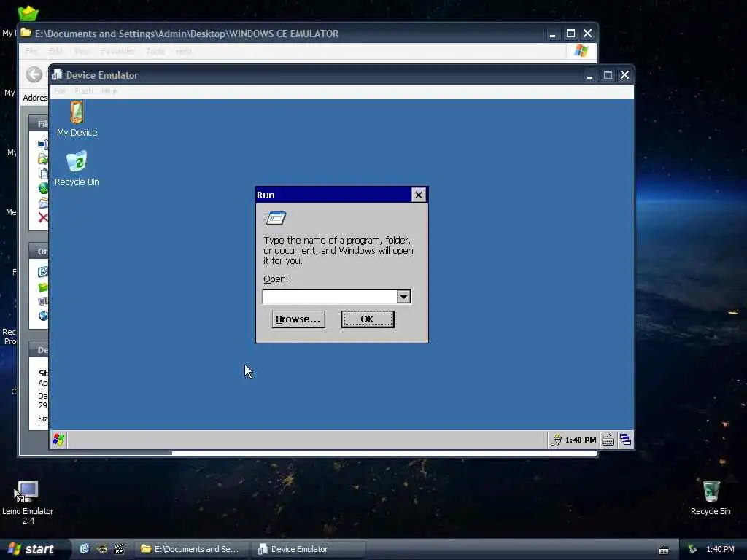Image resolution: width=747 pixels, height=560 pixels.
Task: Open the emulator keyboard input panel icon
Action: 608,440
